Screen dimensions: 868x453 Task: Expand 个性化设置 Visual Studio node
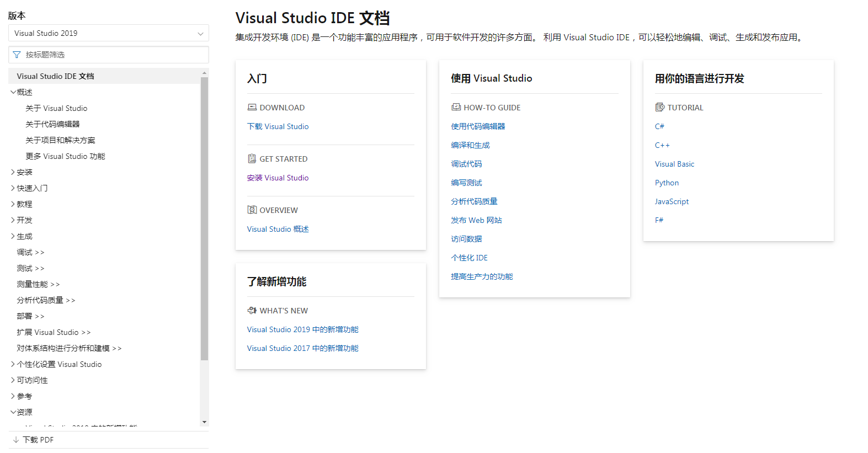(13, 364)
